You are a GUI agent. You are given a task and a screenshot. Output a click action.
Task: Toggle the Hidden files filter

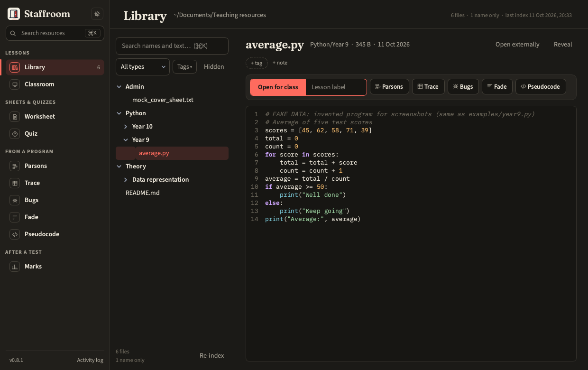point(214,67)
